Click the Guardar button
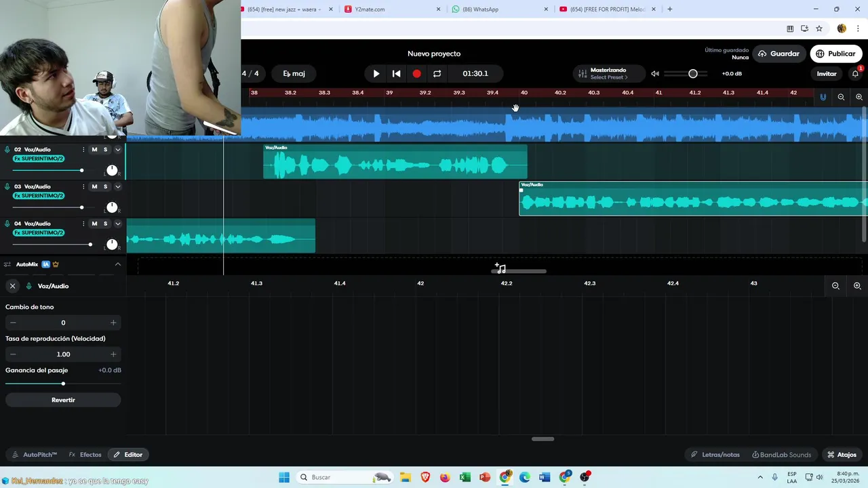Image resolution: width=868 pixels, height=488 pixels. [778, 54]
